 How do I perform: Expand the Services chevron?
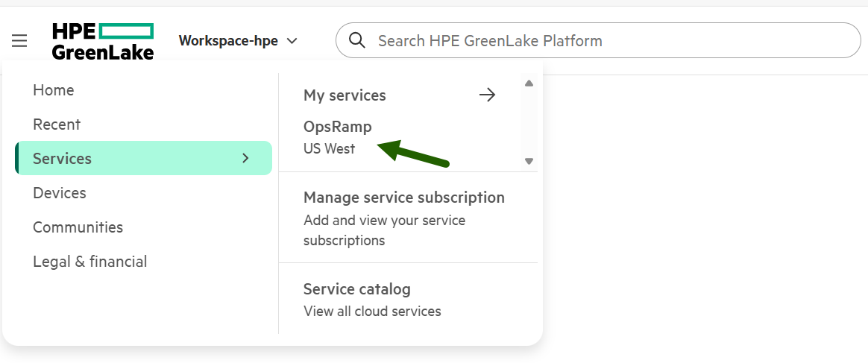pyautogui.click(x=246, y=158)
